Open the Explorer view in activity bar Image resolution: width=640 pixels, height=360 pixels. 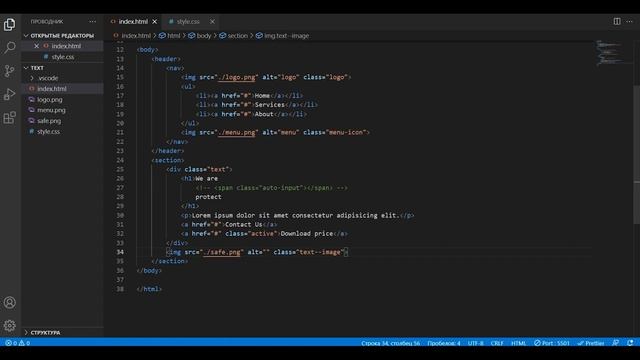coord(9,24)
